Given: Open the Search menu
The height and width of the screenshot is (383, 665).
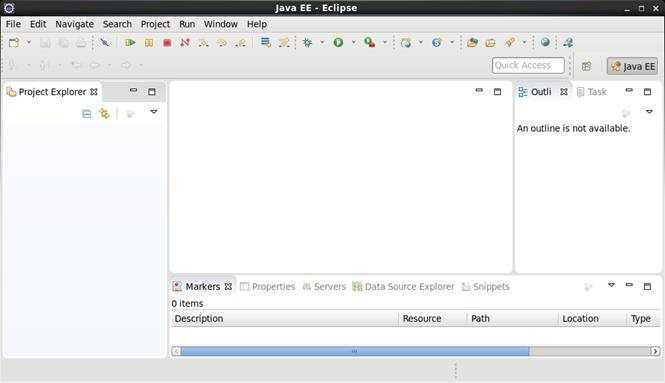Looking at the screenshot, I should click(117, 24).
